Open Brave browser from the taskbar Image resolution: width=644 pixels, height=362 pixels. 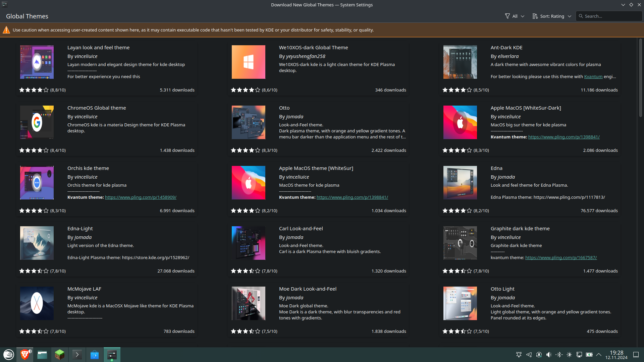pos(25,355)
